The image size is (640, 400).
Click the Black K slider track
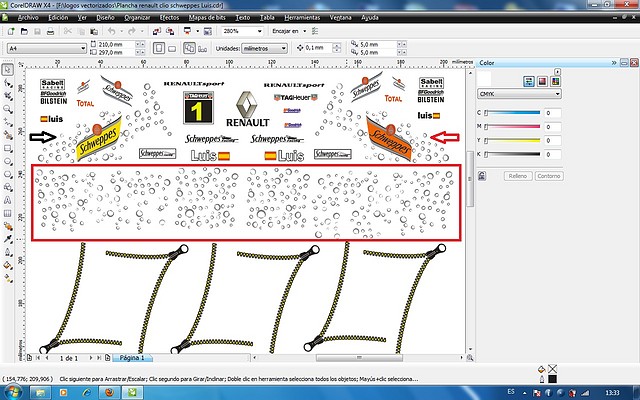[x=513, y=154]
